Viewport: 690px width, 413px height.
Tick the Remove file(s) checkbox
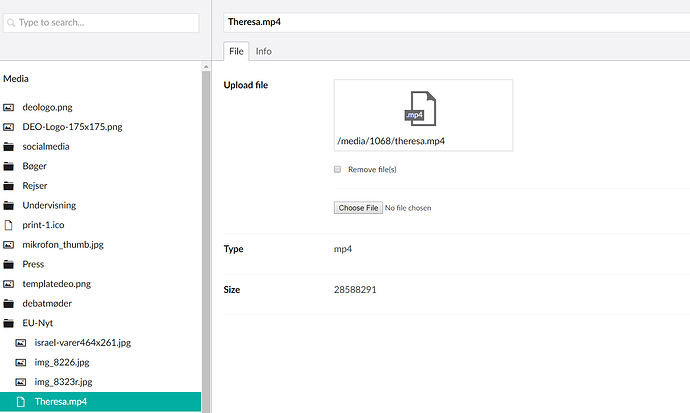[x=338, y=169]
